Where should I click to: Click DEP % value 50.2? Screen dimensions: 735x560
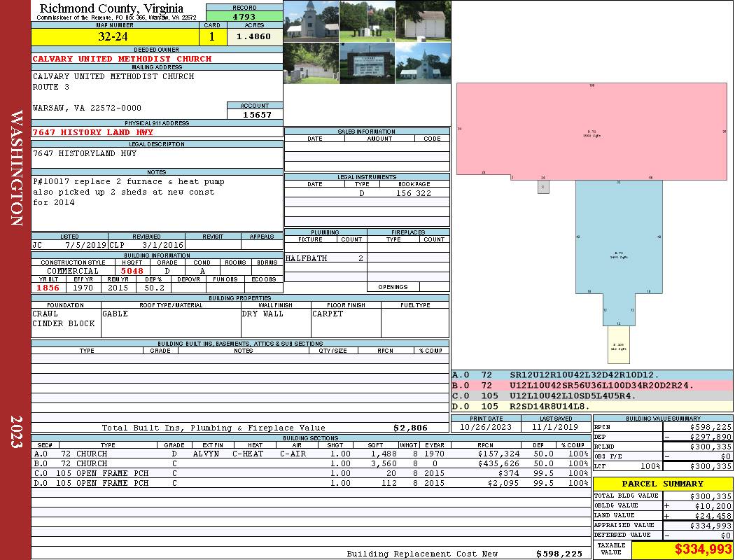click(x=154, y=288)
